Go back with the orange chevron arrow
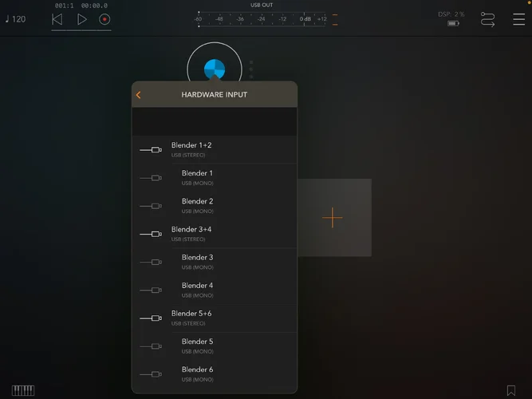This screenshot has width=532, height=399. click(139, 95)
